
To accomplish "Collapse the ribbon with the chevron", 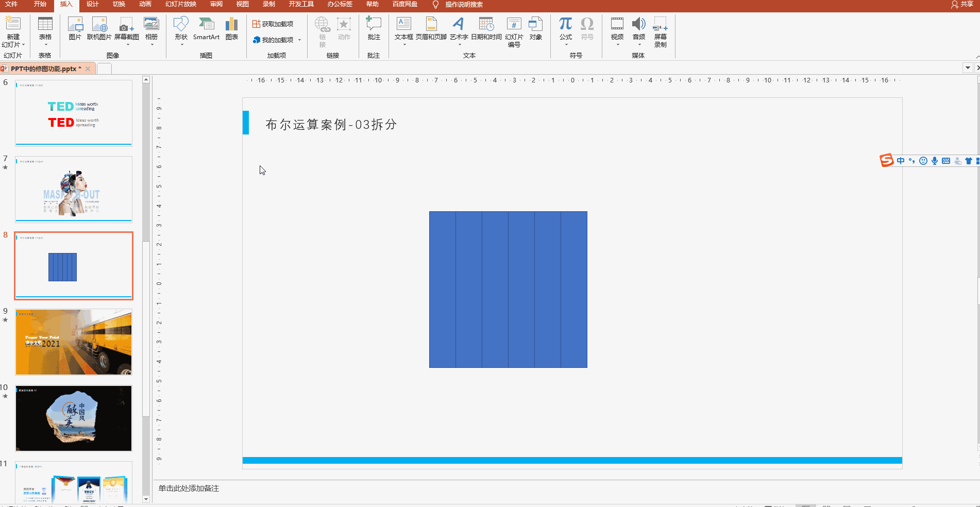I will point(977,57).
